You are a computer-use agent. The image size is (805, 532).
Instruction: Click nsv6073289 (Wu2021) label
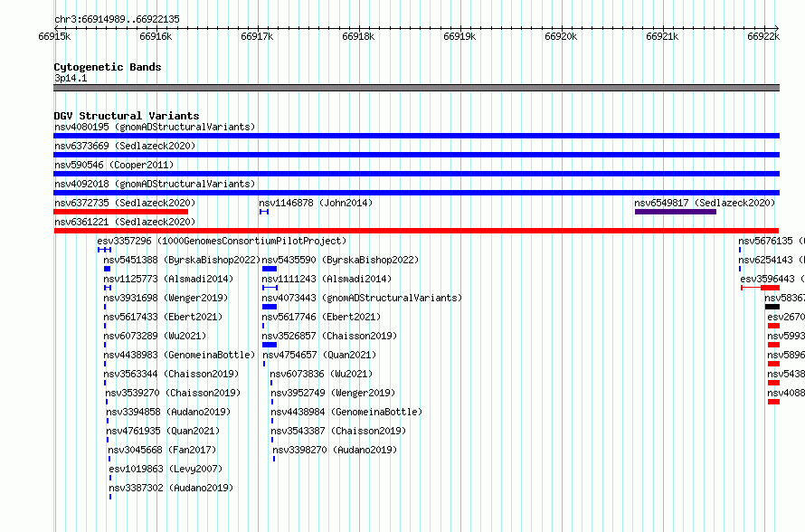tap(155, 336)
